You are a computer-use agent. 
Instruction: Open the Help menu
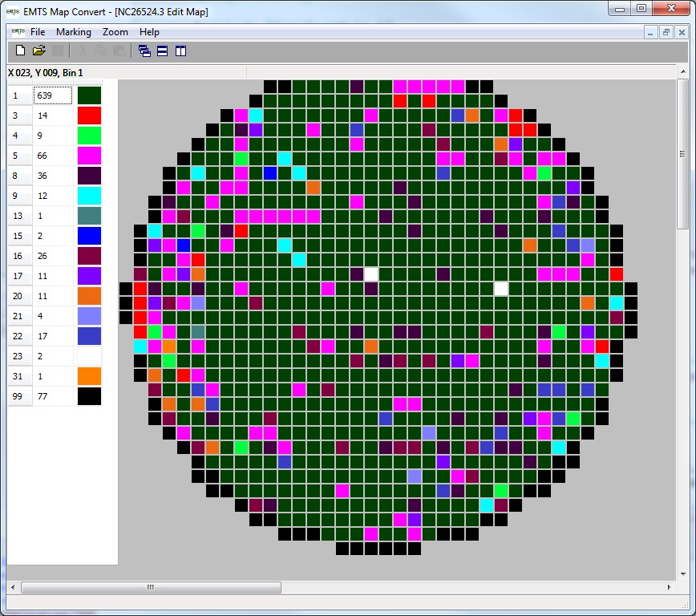tap(149, 32)
